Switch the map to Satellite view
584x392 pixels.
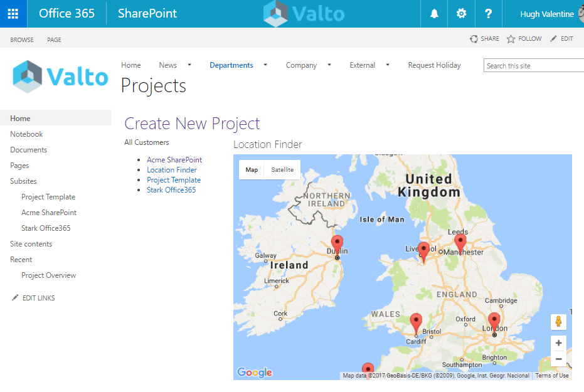point(282,169)
